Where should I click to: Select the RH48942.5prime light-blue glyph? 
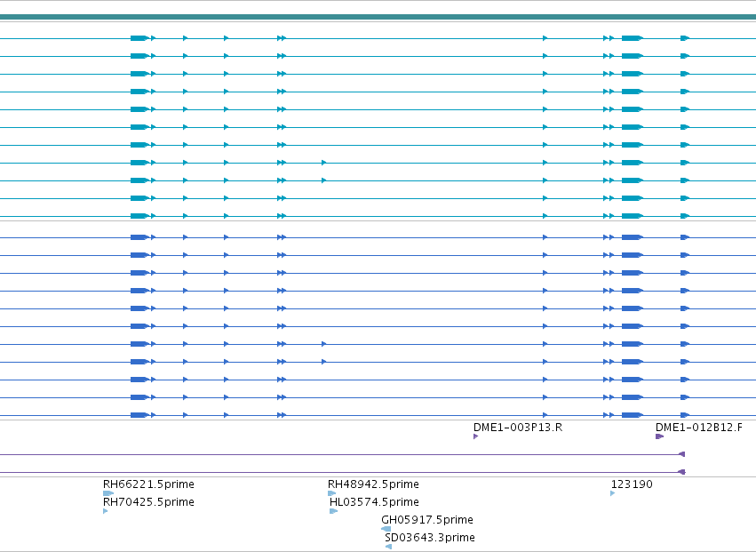click(x=331, y=493)
